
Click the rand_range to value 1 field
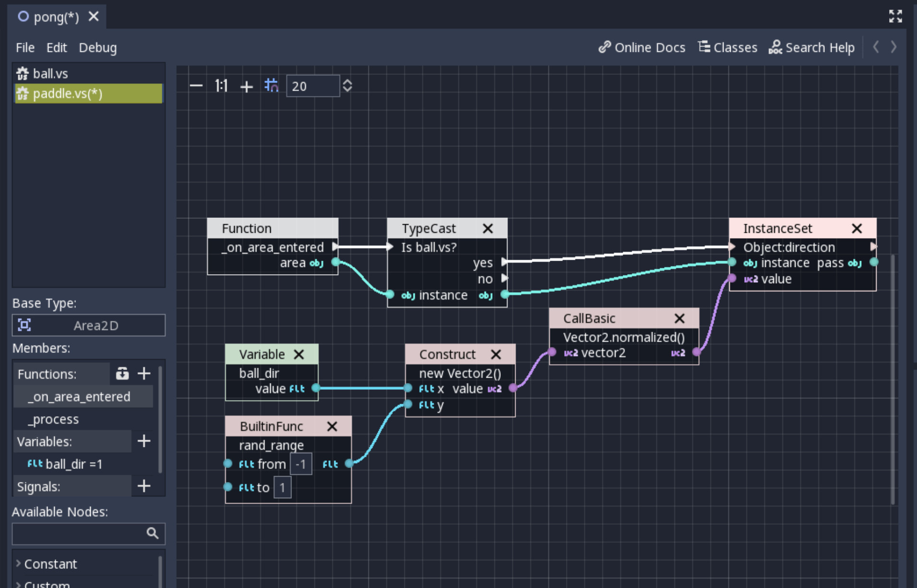[x=282, y=488]
